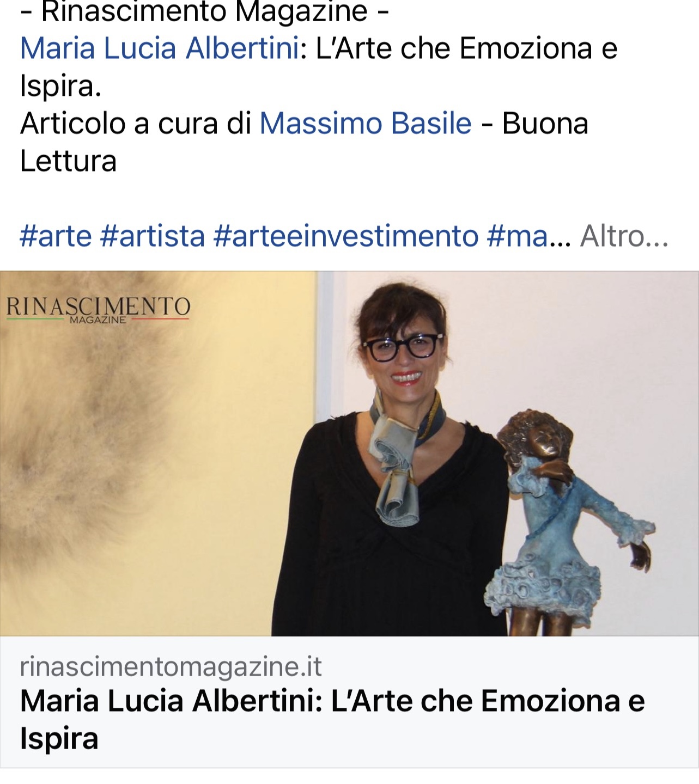699x784 pixels.
Task: Open the #arteeinvestimento hashtag
Action: pos(346,236)
